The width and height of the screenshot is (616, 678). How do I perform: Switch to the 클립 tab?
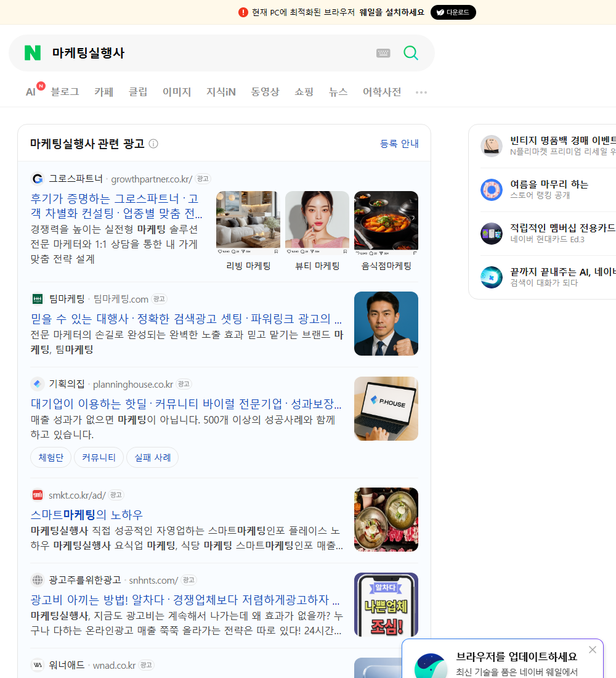click(138, 92)
